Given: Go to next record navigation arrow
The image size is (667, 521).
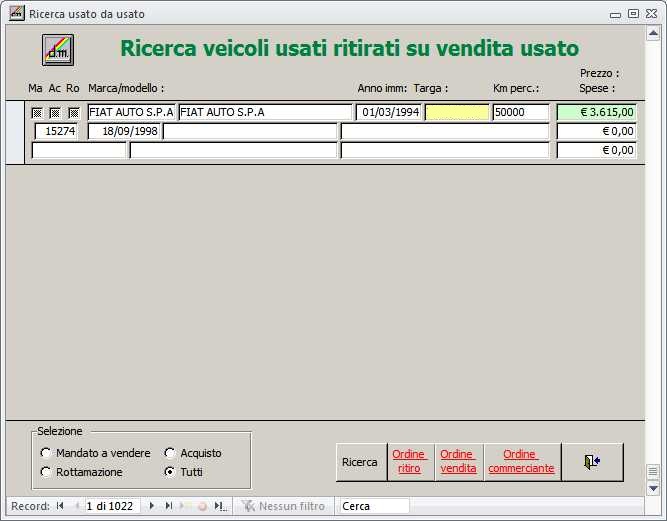Looking at the screenshot, I should (x=151, y=506).
